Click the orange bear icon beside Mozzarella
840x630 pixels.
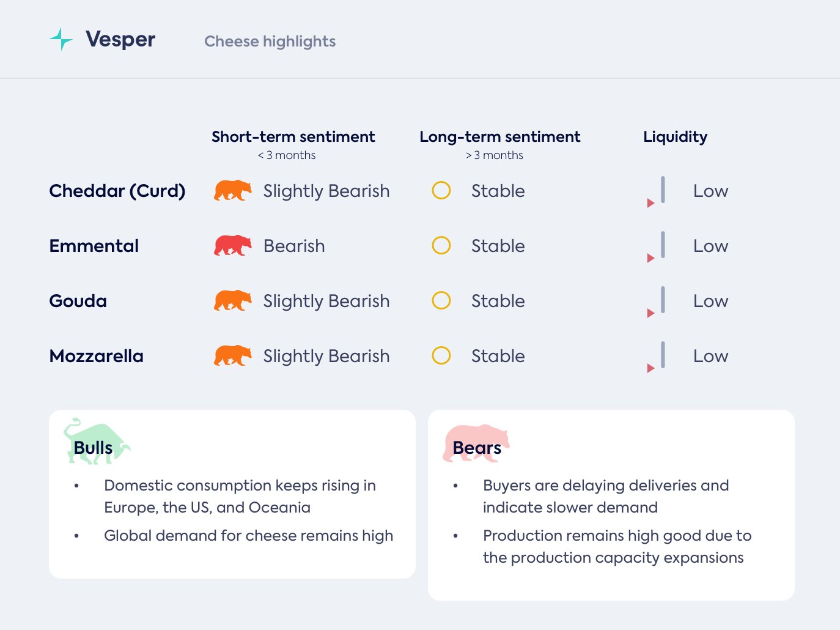232,356
